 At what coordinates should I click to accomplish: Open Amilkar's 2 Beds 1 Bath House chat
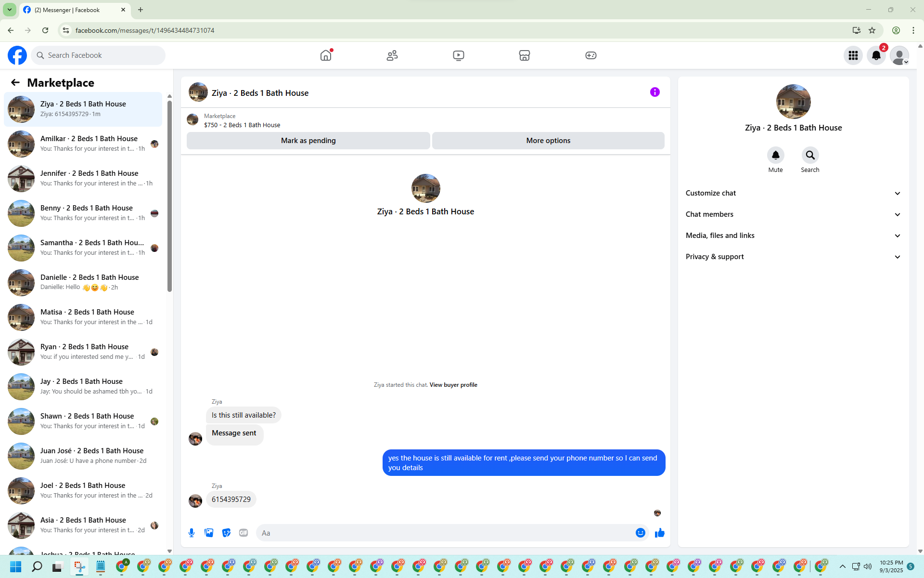[x=83, y=144]
